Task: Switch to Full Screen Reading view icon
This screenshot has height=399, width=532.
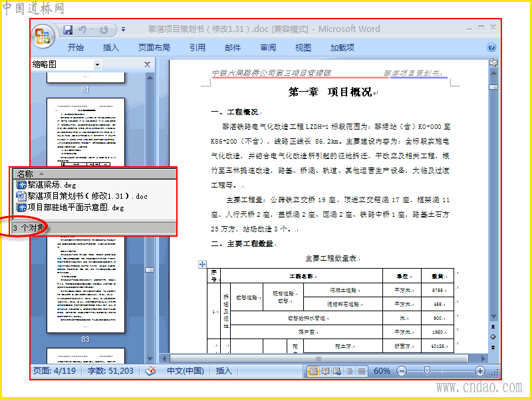Action: (325, 371)
